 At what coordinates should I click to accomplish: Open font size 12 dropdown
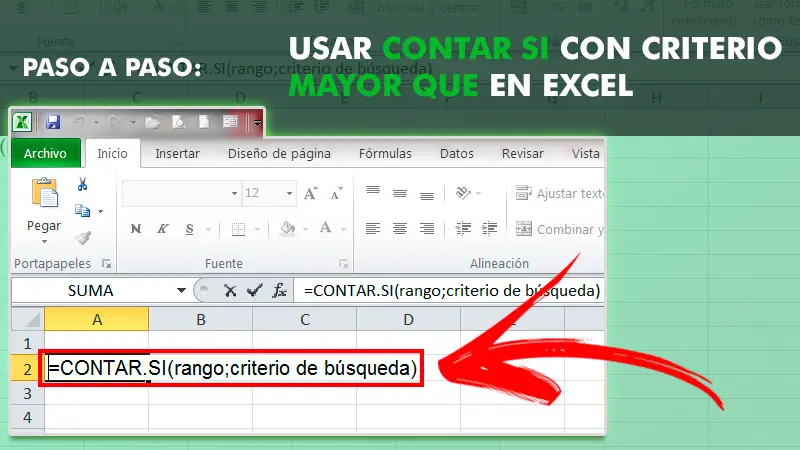(289, 193)
